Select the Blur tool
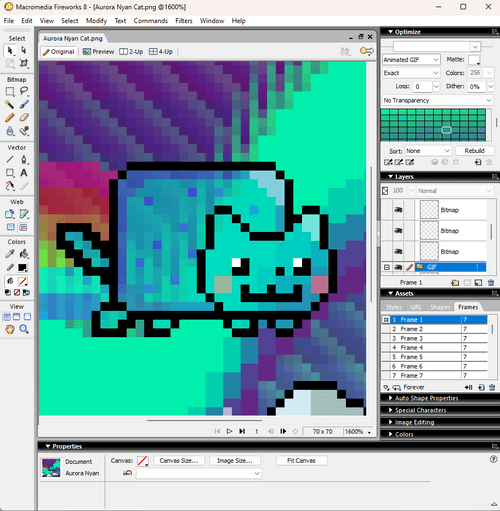The image size is (500, 511). [x=10, y=131]
